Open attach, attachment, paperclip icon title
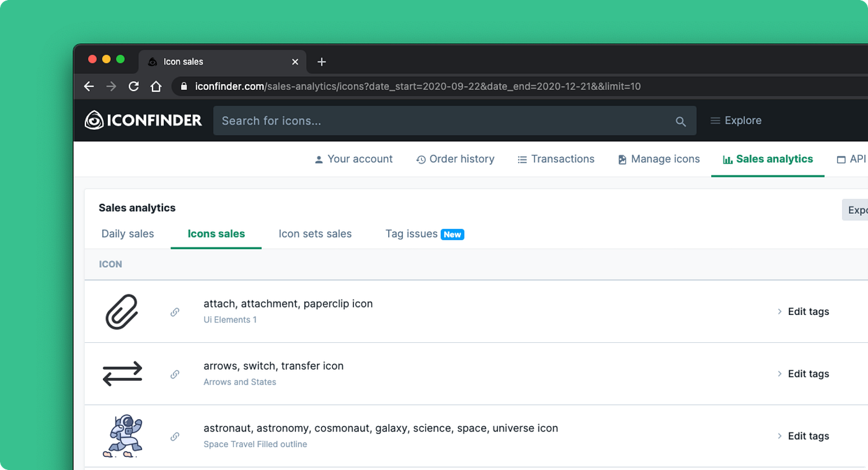This screenshot has height=470, width=868. [288, 304]
